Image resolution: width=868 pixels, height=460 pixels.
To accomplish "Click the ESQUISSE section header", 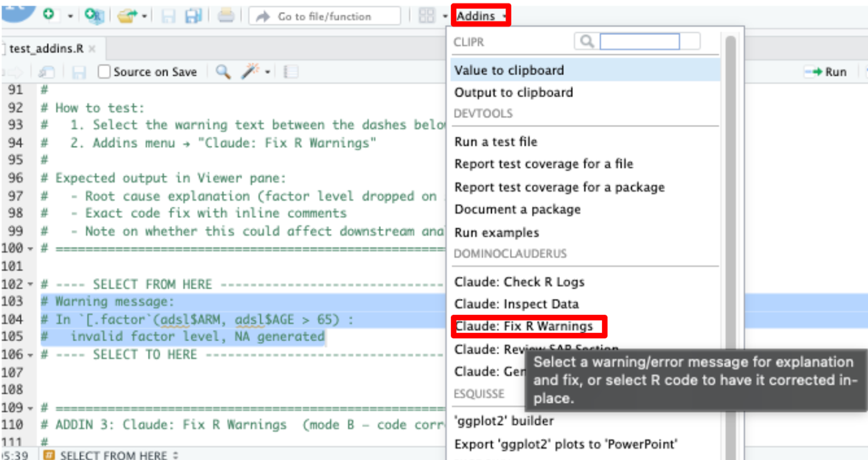I will (479, 394).
